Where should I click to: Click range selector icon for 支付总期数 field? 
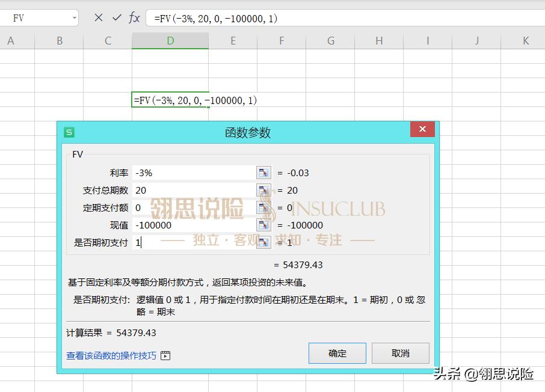tap(263, 190)
